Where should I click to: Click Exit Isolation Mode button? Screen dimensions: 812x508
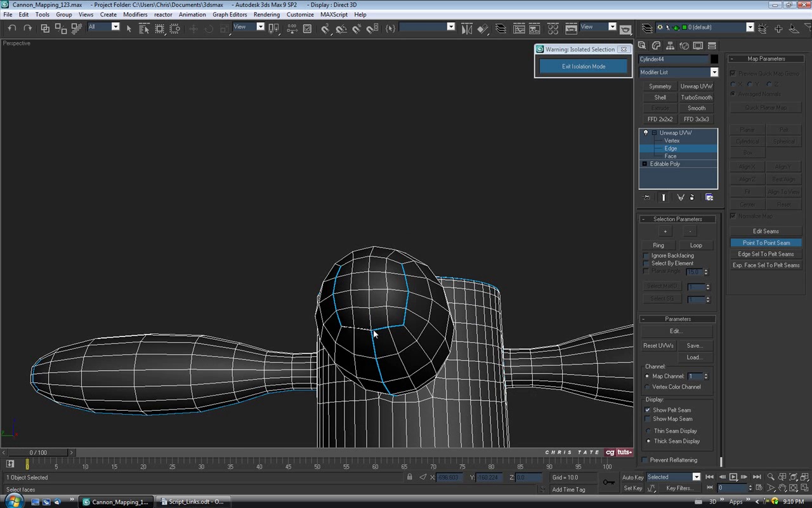click(583, 67)
